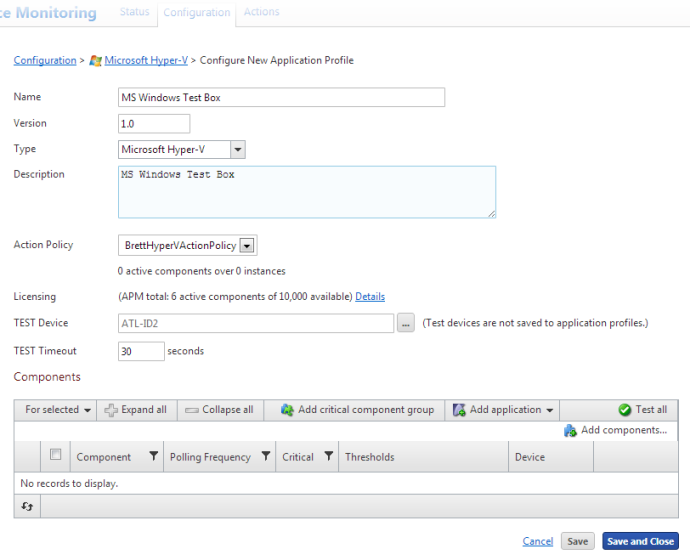Click the green checkmark Test all icon
The image size is (690, 558).
click(624, 410)
